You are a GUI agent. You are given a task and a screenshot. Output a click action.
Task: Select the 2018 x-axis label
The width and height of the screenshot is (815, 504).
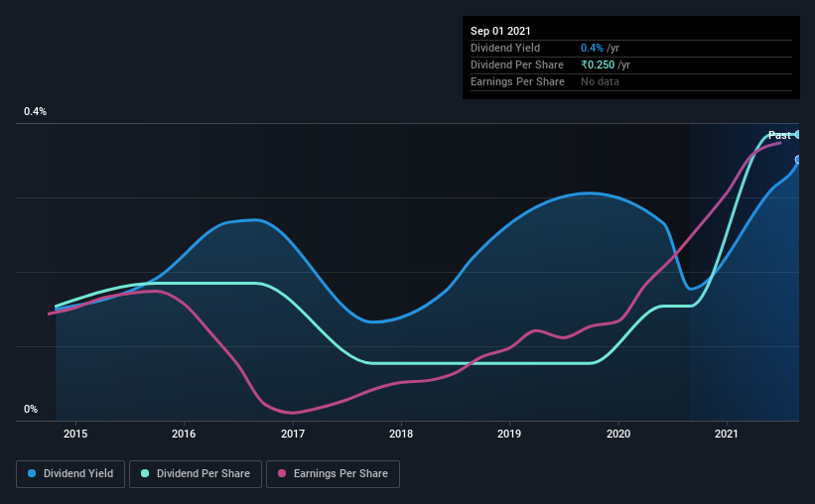401,434
